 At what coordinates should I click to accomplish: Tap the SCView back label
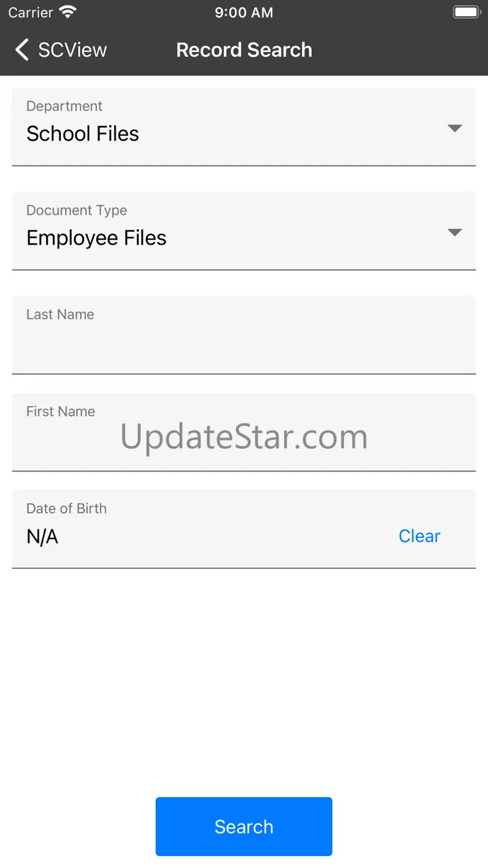click(x=73, y=50)
